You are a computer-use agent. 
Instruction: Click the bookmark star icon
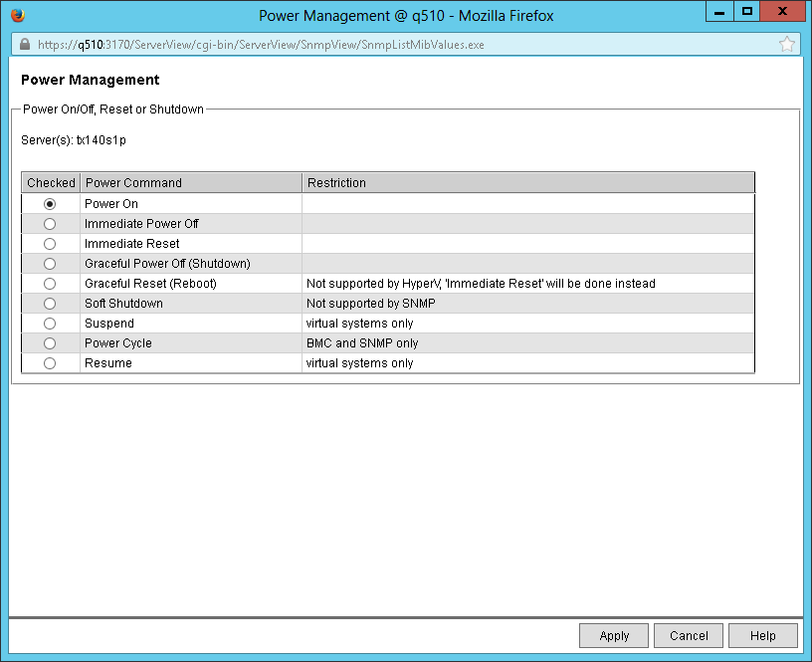787,44
